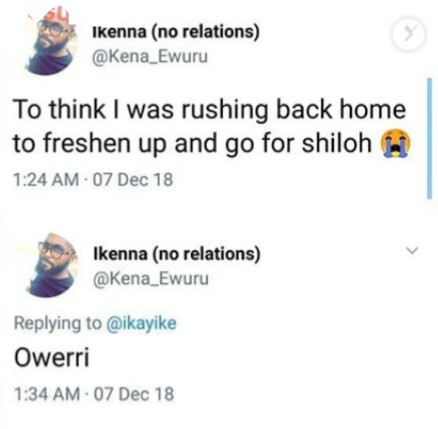Click the word "shiloh" in the tweet
438x429 pixels.
tap(337, 143)
